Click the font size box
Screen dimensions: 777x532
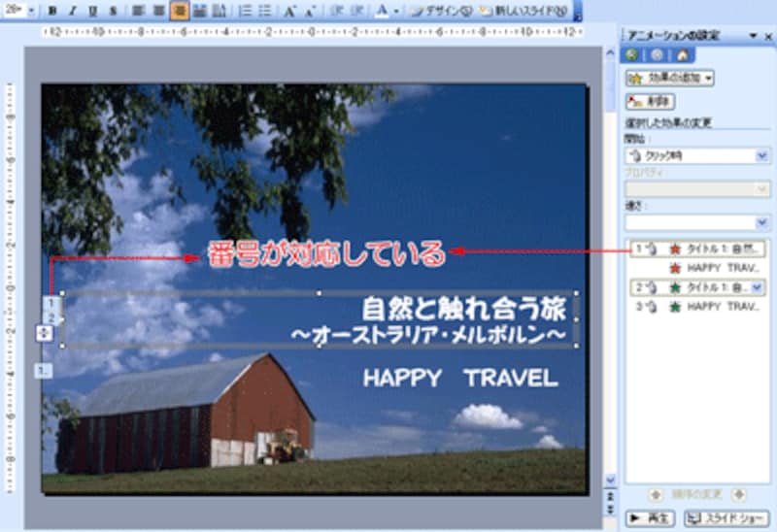click(x=14, y=11)
